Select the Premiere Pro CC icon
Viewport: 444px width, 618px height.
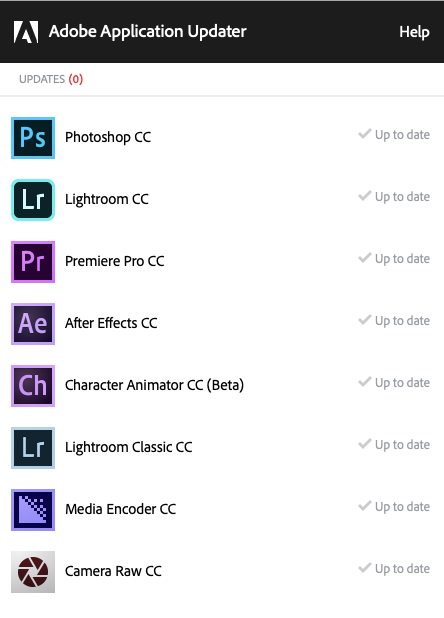[33, 262]
